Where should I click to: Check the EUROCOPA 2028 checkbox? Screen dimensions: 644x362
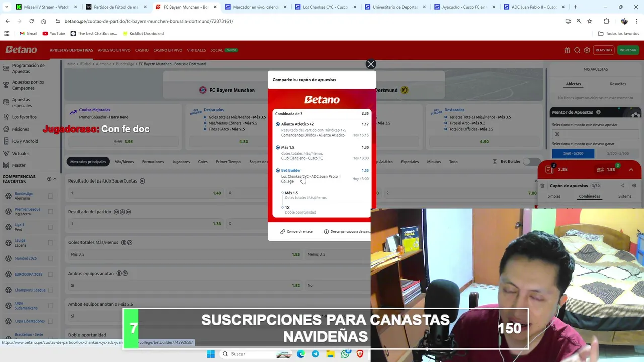[50, 275]
